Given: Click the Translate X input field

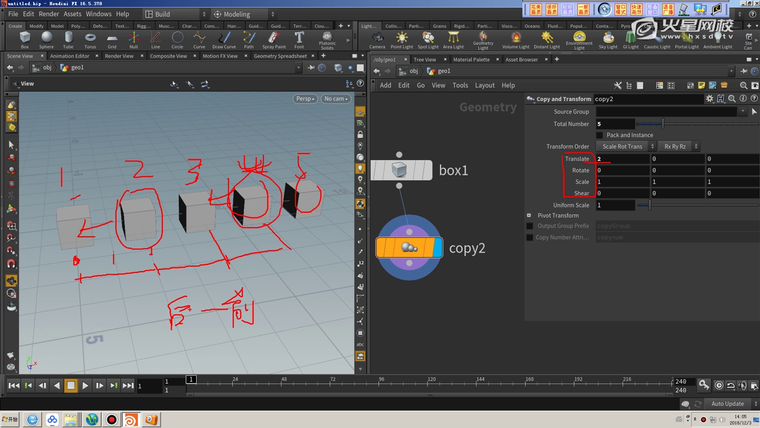Looking at the screenshot, I should (x=620, y=159).
